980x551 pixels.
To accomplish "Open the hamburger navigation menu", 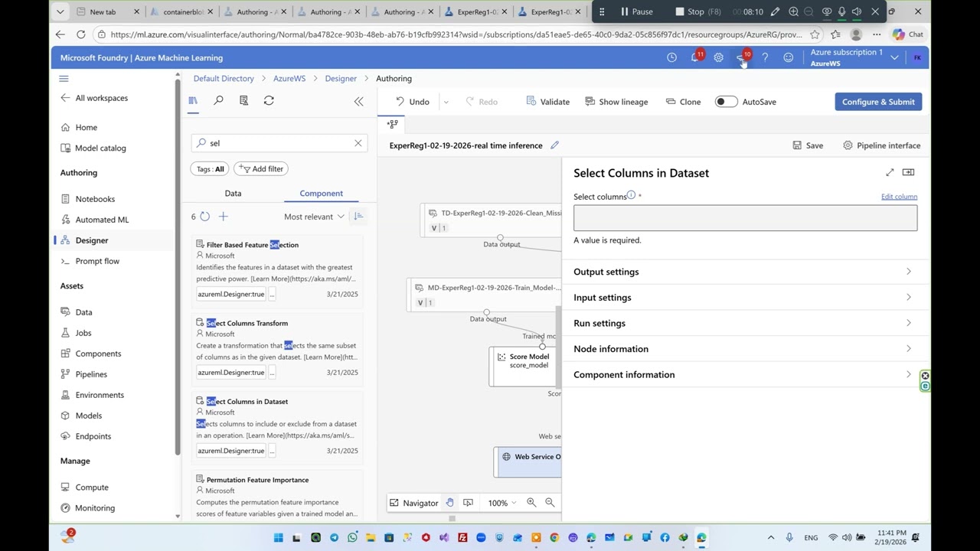I will click(64, 78).
